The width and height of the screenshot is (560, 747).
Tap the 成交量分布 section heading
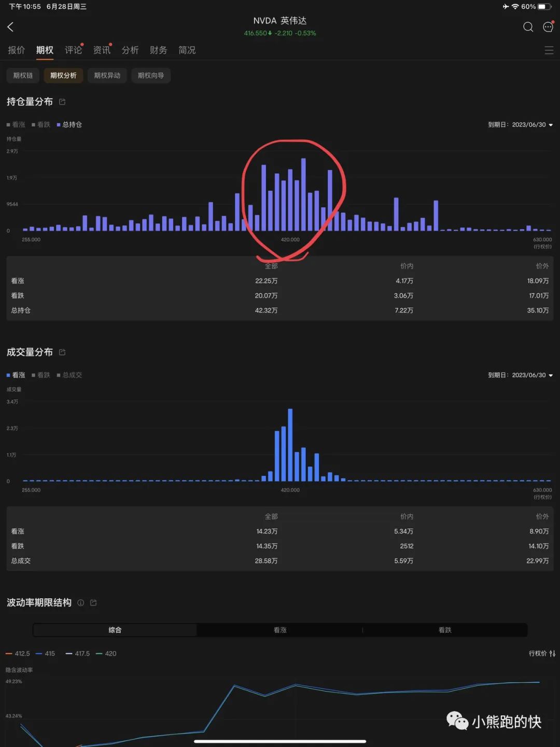[x=30, y=352]
